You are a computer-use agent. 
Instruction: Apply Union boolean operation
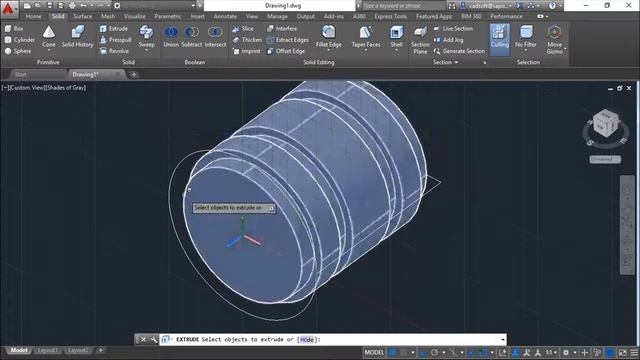pyautogui.click(x=171, y=36)
